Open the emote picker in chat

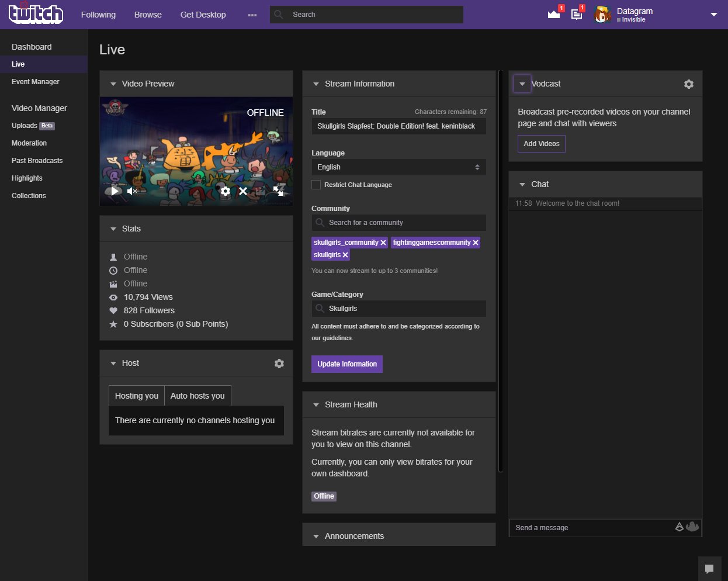pyautogui.click(x=692, y=527)
